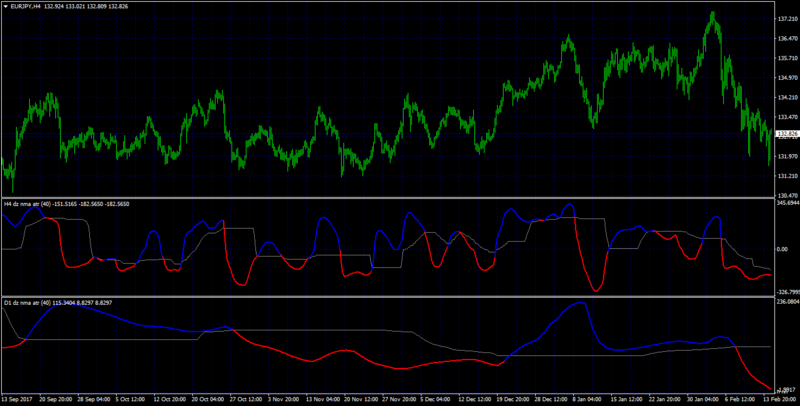Screen dimensions: 800x406
Task: Click the 131.210 price axis label
Action: (x=788, y=176)
